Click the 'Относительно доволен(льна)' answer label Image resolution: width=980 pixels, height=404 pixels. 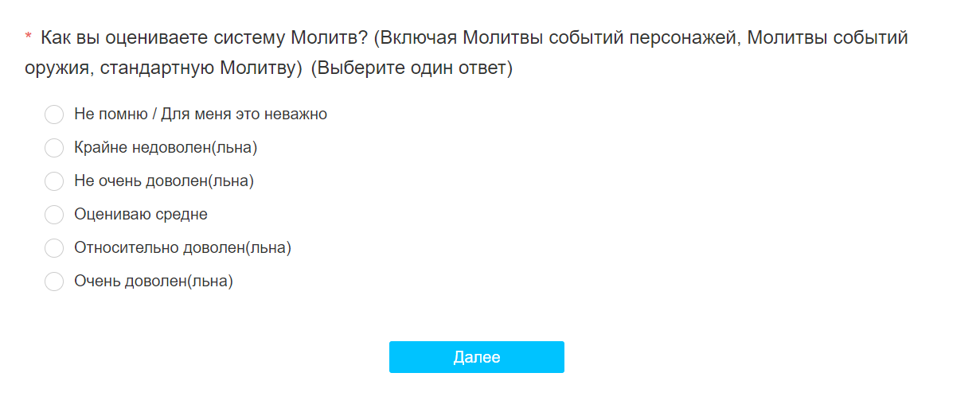coord(183,247)
